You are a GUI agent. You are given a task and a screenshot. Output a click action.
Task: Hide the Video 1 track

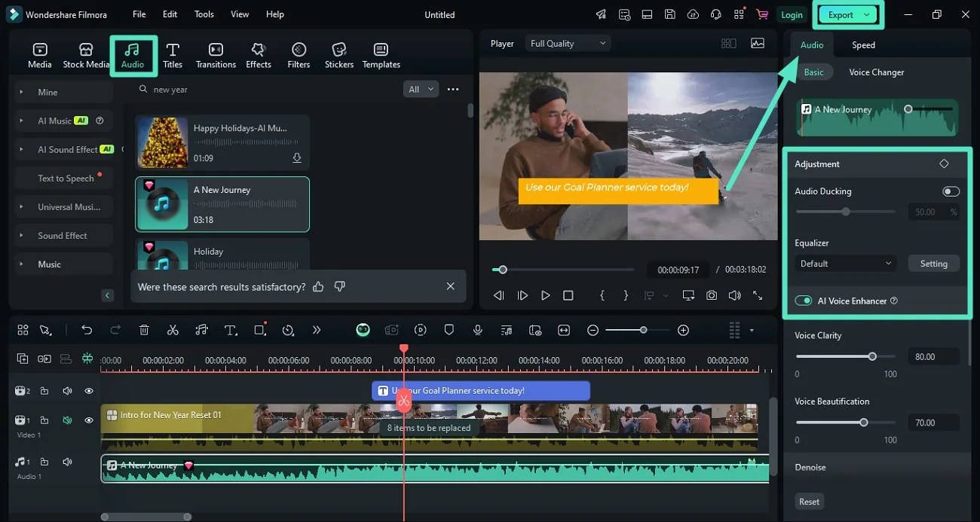click(x=89, y=420)
